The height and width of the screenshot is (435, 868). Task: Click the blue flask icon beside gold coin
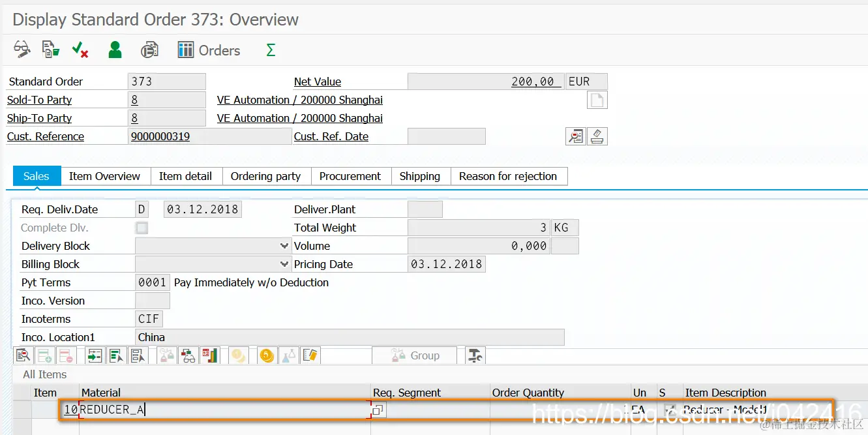tap(288, 355)
